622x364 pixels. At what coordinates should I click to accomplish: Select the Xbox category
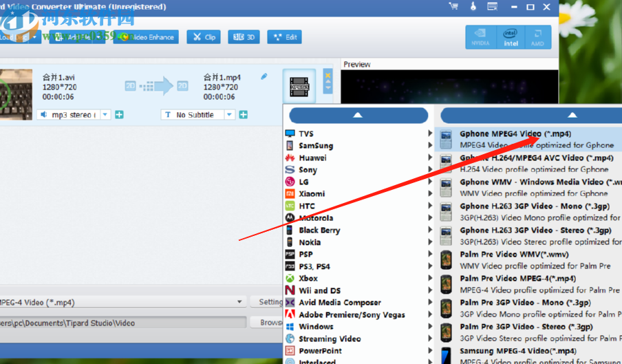pyautogui.click(x=358, y=279)
